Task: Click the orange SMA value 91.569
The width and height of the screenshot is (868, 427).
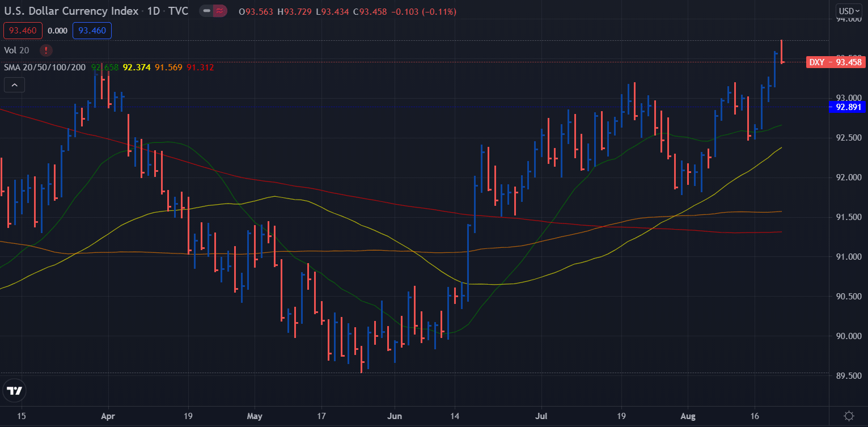Action: point(169,67)
